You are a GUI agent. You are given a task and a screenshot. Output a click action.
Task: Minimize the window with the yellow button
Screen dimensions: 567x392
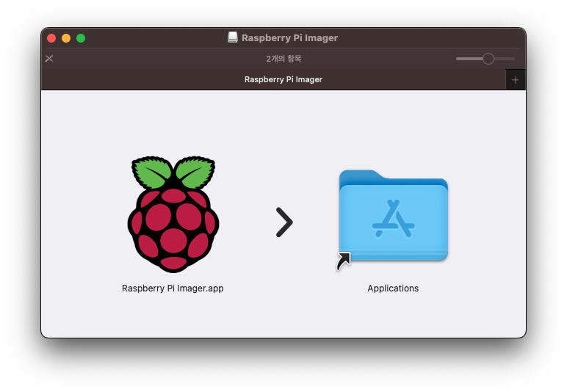66,38
